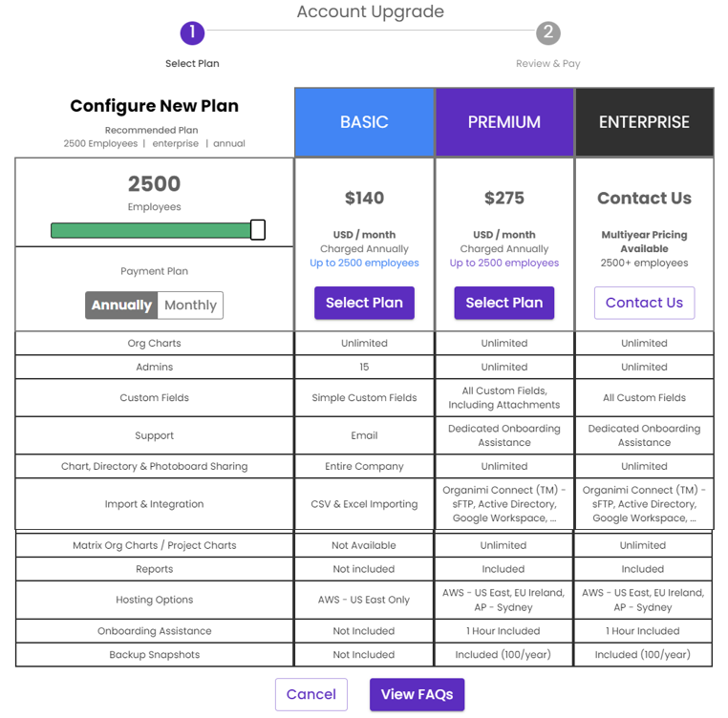The width and height of the screenshot is (728, 718).
Task: Click the employee count slider handle
Action: (258, 230)
